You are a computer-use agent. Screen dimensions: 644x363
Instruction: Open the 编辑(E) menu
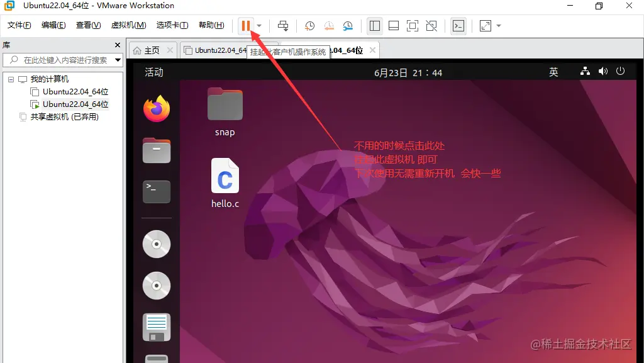53,25
